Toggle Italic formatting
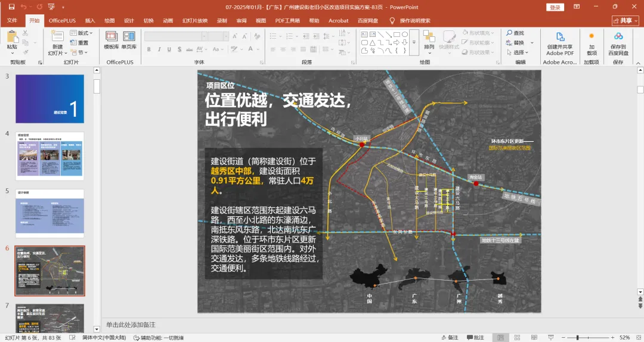644x342 pixels. click(159, 49)
